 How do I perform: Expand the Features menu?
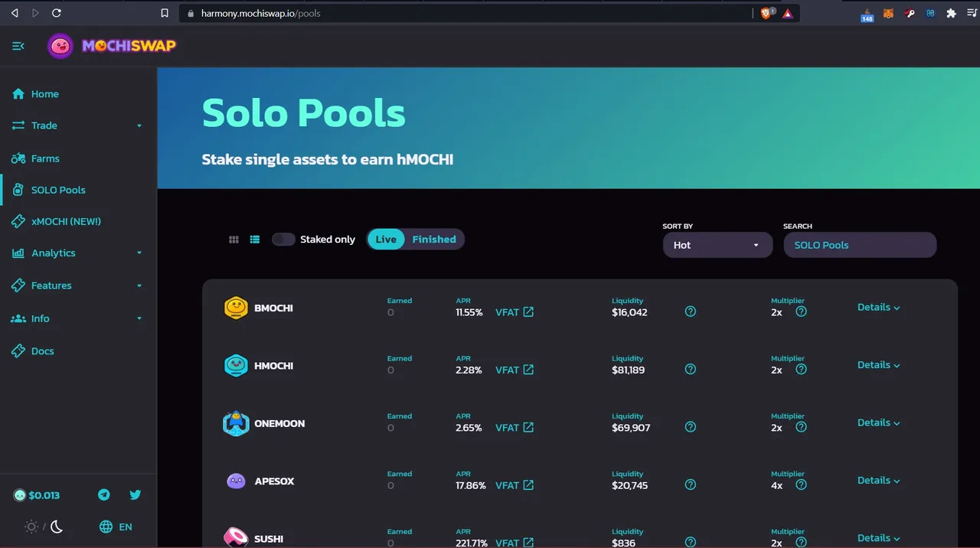click(x=78, y=285)
